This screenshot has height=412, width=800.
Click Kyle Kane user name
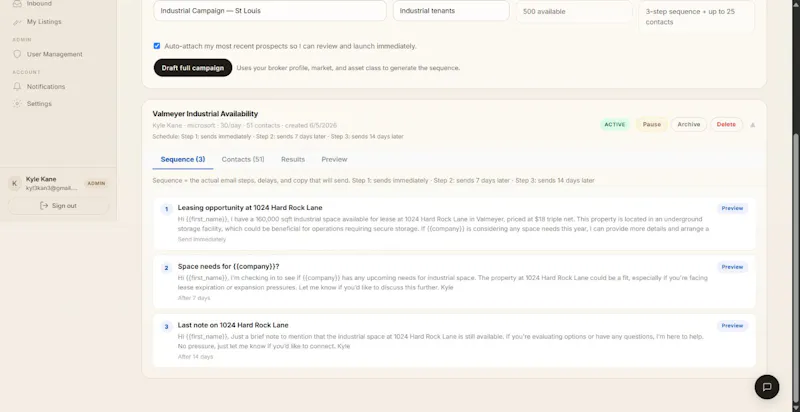[41, 179]
